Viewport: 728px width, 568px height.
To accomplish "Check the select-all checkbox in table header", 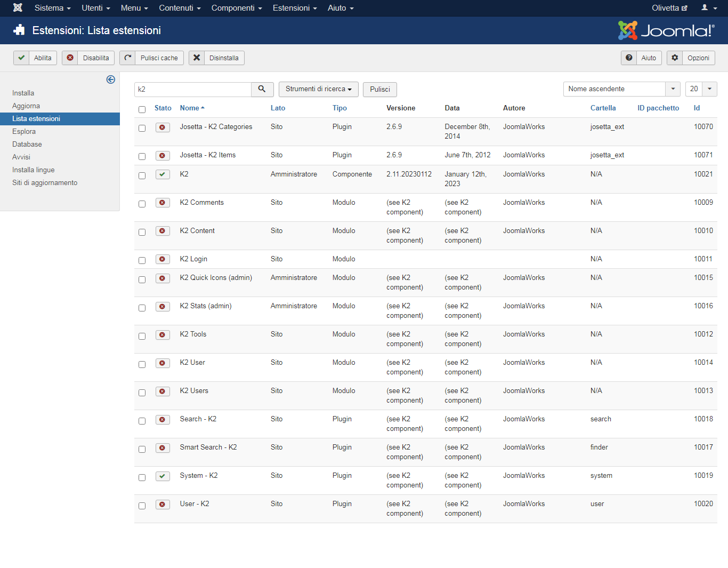I will (x=142, y=109).
